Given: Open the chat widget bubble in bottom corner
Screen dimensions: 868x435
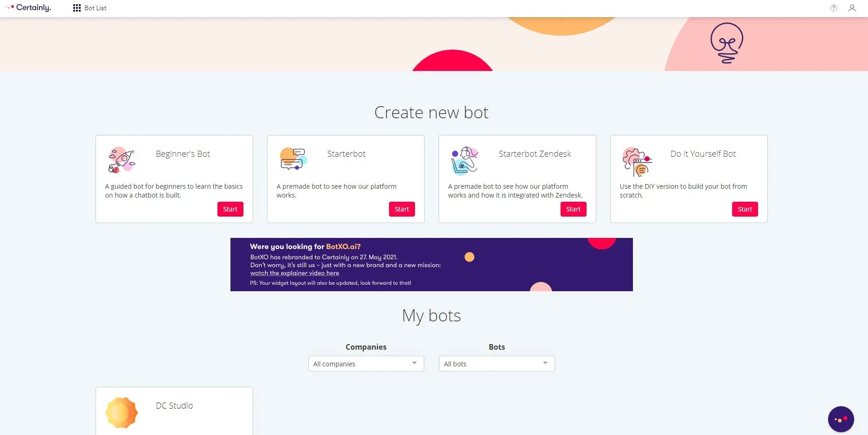Looking at the screenshot, I should pyautogui.click(x=841, y=419).
